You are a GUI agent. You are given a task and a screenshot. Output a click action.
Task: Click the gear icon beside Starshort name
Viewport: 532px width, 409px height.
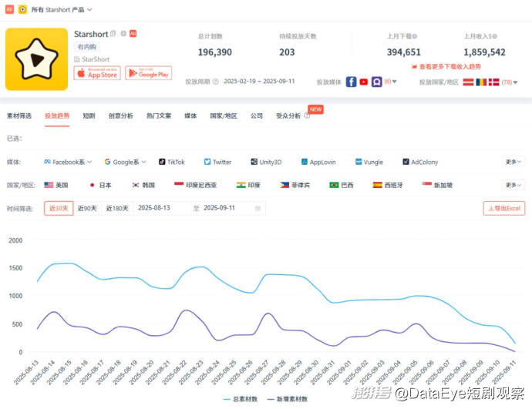123,33
